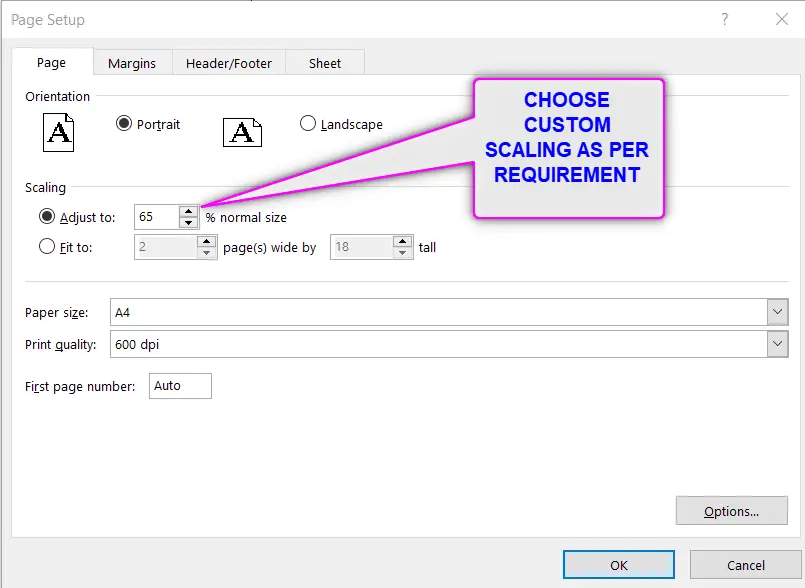
Task: Switch to the Margins tab
Action: (132, 63)
